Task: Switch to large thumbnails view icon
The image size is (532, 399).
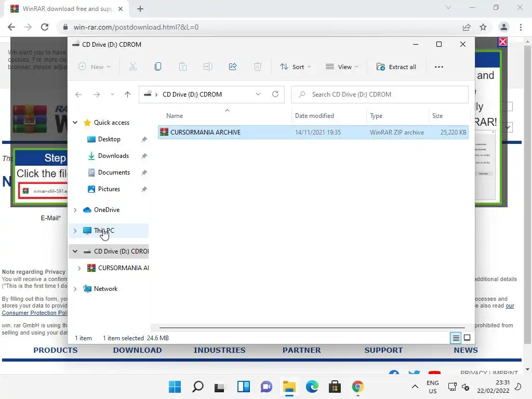Action: 467,338
